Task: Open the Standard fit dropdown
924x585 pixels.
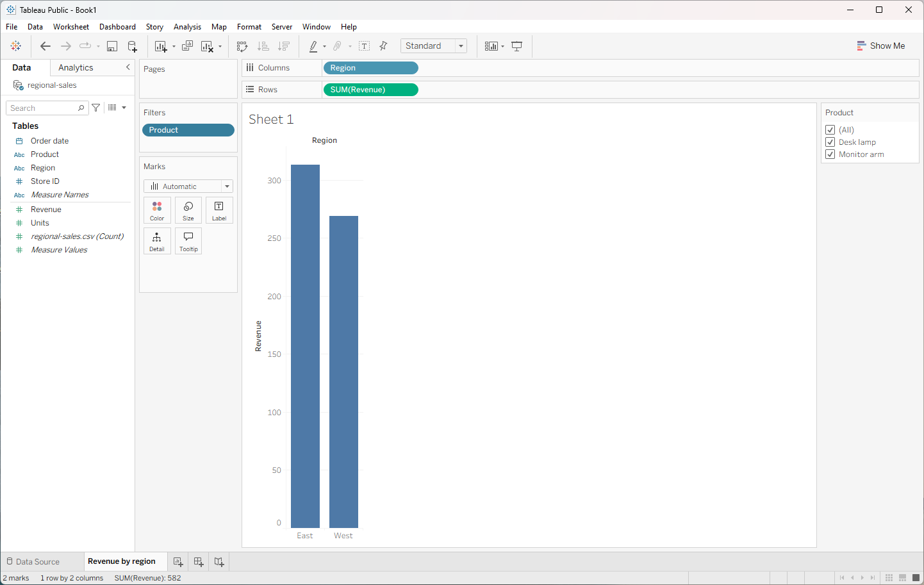Action: point(434,46)
